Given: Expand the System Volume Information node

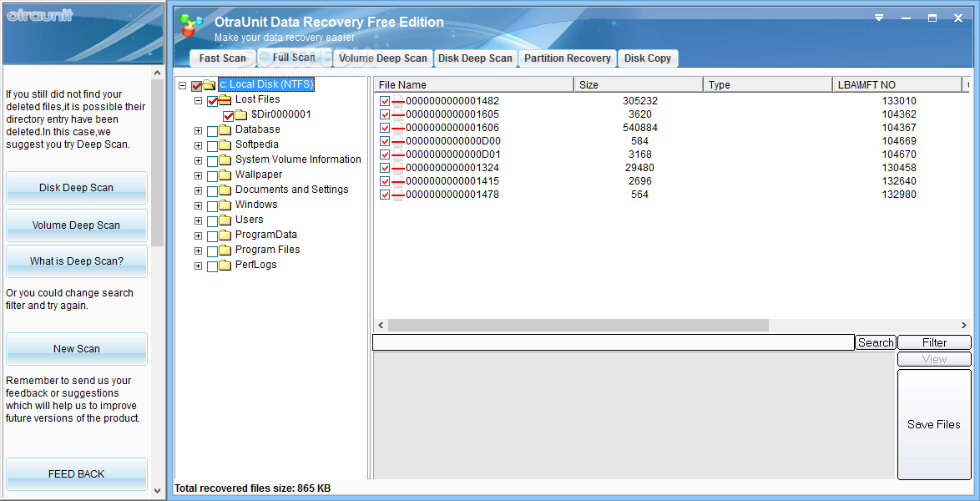Looking at the screenshot, I should (x=198, y=160).
